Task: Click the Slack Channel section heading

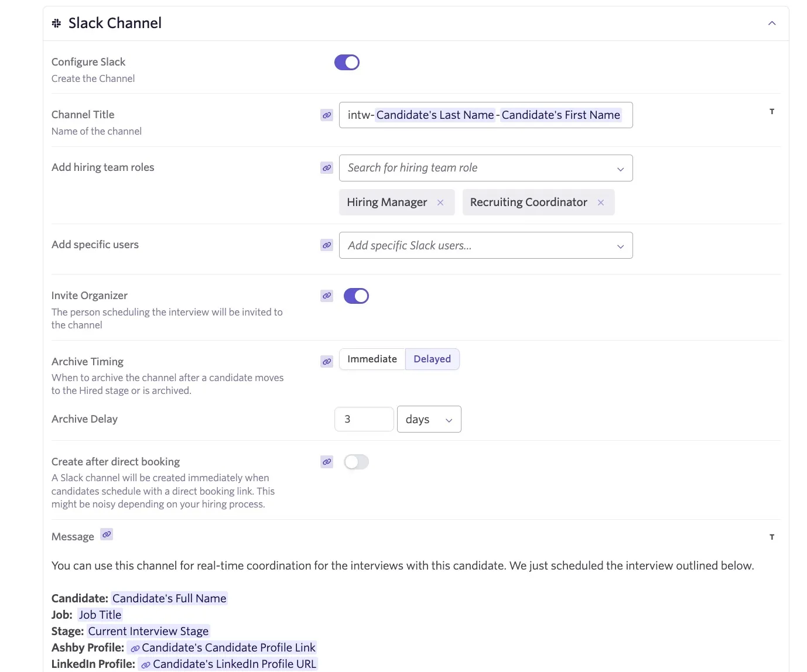Action: 115,23
